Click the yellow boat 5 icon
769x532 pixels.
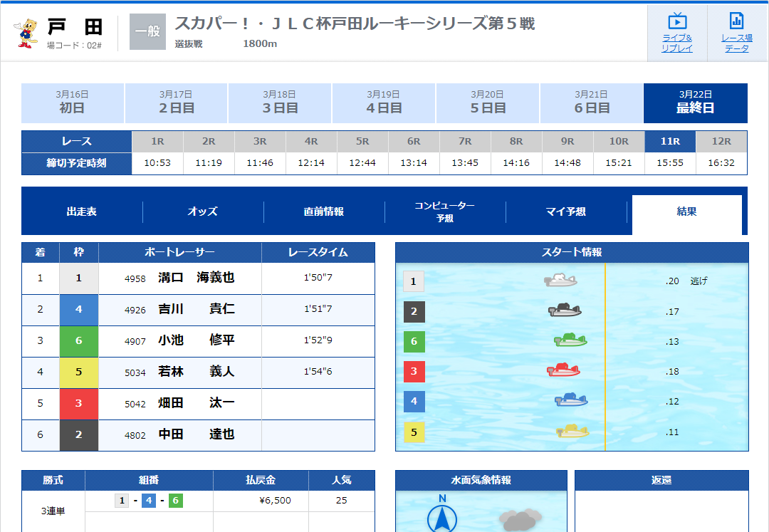[x=572, y=430]
